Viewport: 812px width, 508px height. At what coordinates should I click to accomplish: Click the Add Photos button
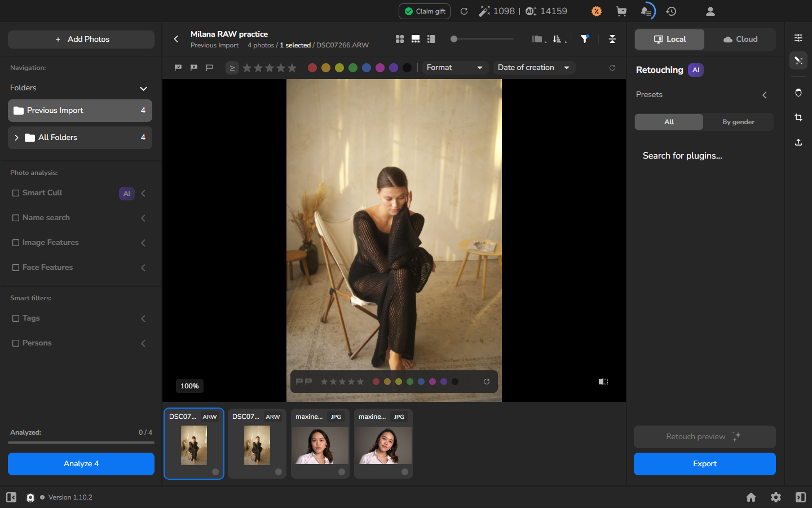click(x=81, y=40)
